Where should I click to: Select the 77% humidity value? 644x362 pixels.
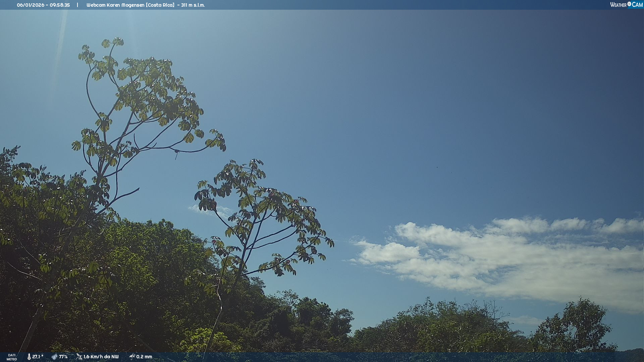pos(63,357)
